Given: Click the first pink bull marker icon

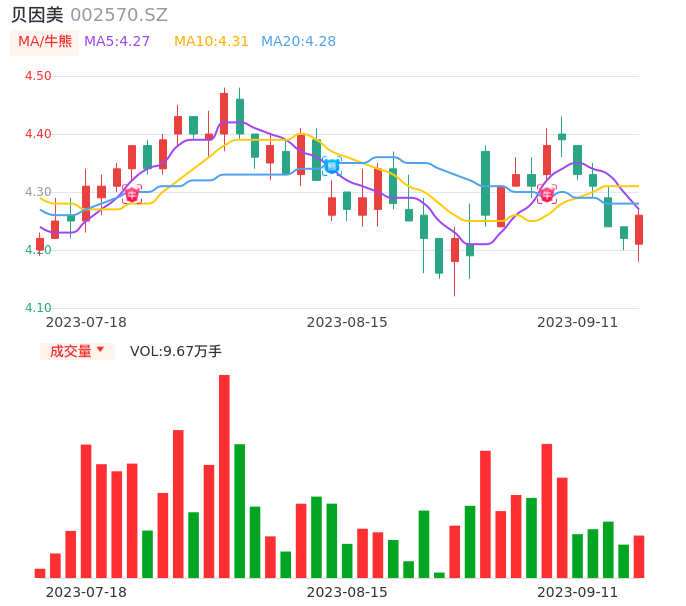Looking at the screenshot, I should coord(132,195).
